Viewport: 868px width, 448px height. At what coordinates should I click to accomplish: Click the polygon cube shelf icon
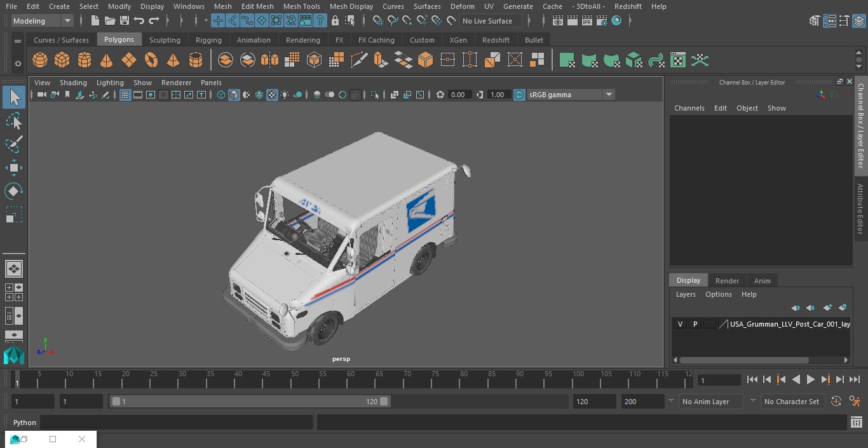click(x=62, y=60)
